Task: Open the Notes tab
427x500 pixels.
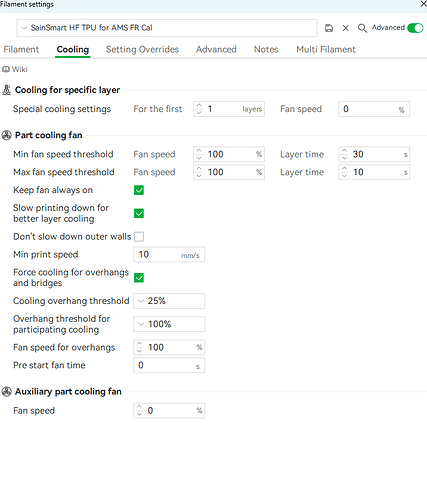Action: [x=266, y=49]
